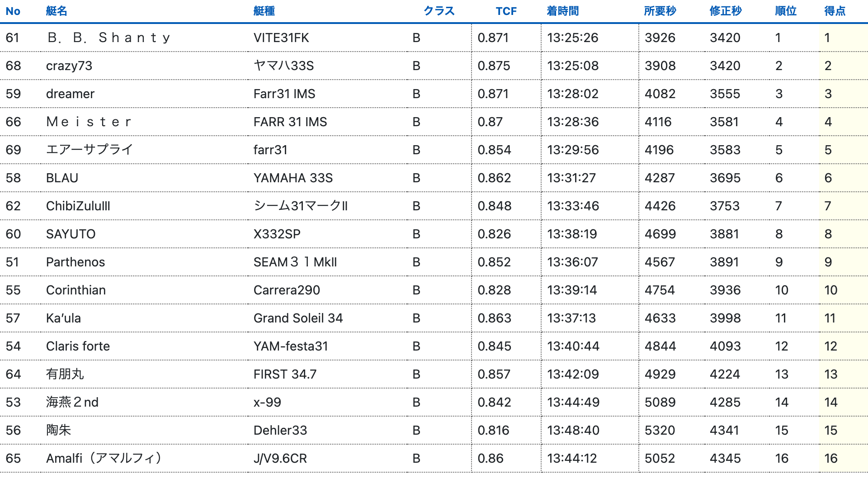Viewport: 868px width, 479px height.
Task: Click the Grand Soleil 34 cell
Action: [298, 318]
